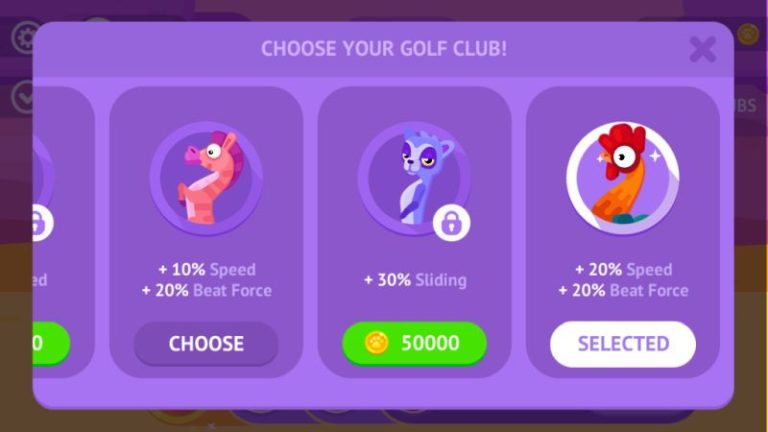Screen dimensions: 768x432
Task: Click the '+ 30% Sliding' stat text
Action: 415,280
